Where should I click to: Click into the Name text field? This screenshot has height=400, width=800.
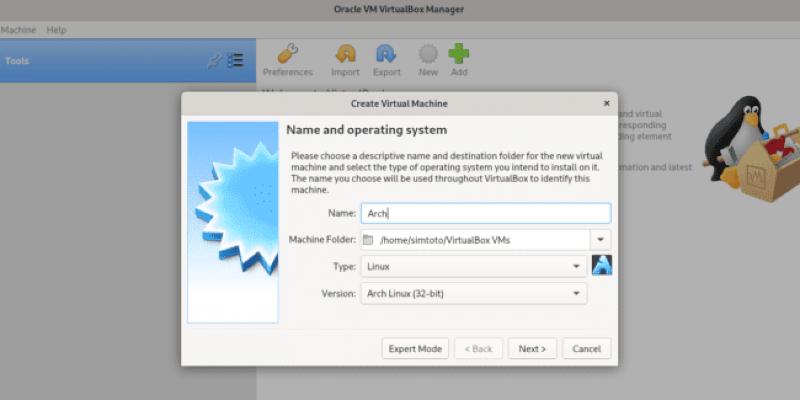[x=485, y=213]
